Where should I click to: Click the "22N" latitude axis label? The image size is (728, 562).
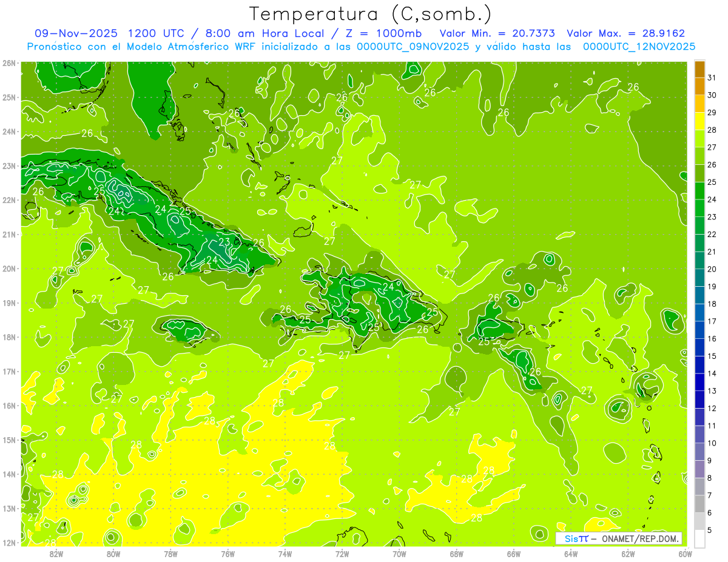(x=10, y=200)
